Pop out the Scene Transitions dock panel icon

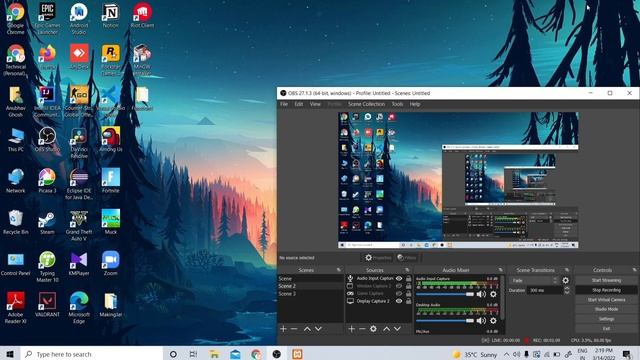tap(567, 270)
